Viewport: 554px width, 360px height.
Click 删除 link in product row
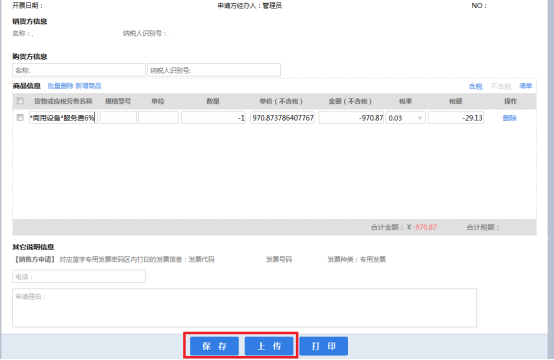click(x=509, y=118)
